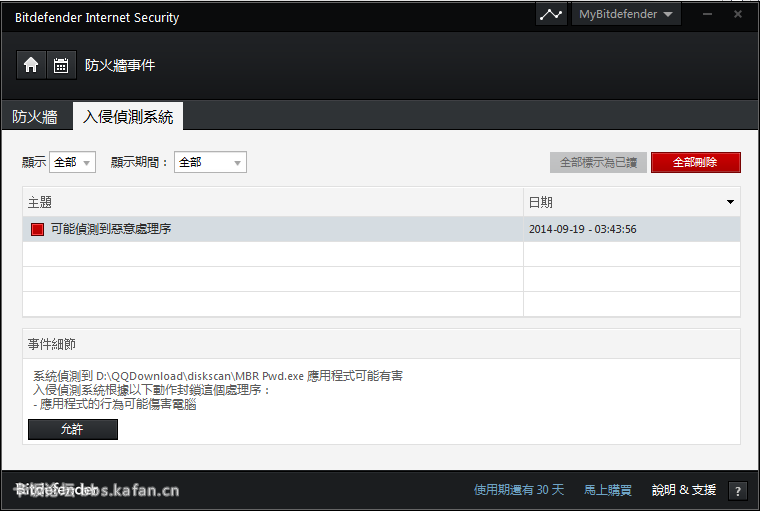Open the events calendar icon
The width and height of the screenshot is (760, 511).
pos(61,65)
